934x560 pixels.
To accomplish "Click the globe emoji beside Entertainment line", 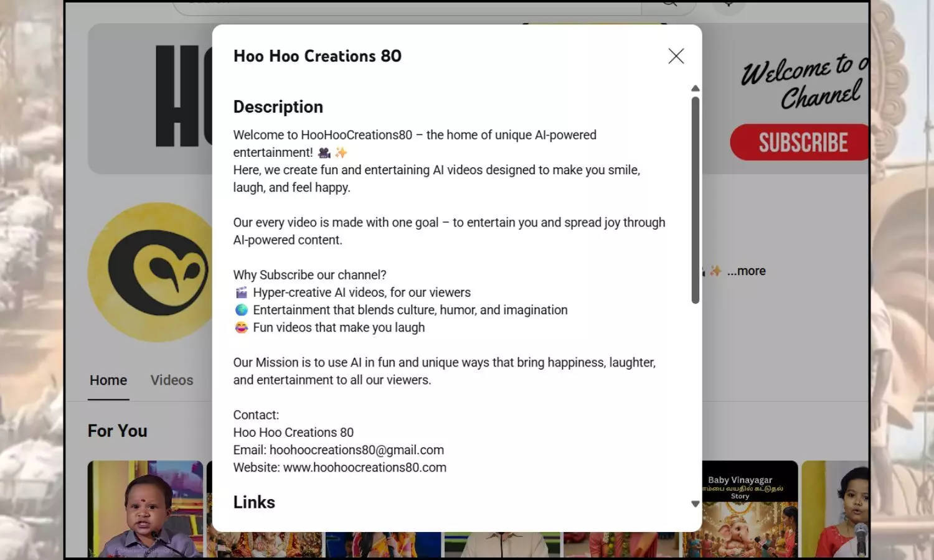I will coord(241,310).
